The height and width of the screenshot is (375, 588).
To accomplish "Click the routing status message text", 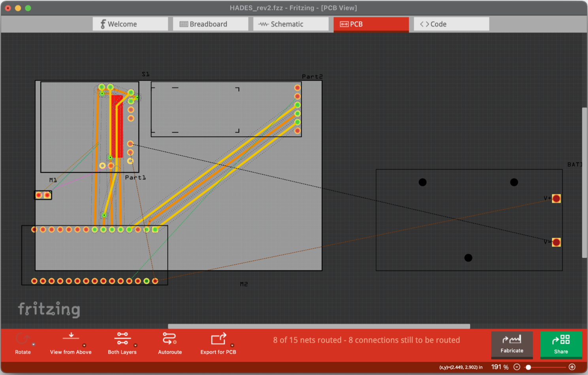I will tap(366, 340).
